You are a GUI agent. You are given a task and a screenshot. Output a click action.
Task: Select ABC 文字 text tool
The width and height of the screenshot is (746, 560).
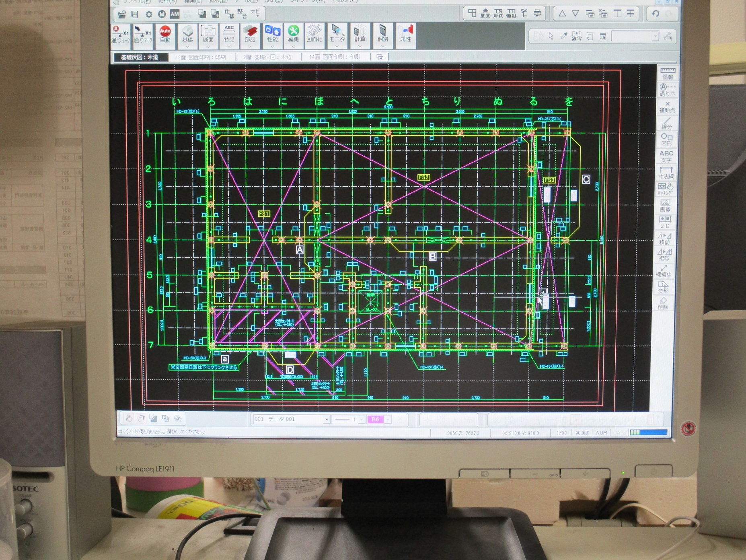[666, 156]
